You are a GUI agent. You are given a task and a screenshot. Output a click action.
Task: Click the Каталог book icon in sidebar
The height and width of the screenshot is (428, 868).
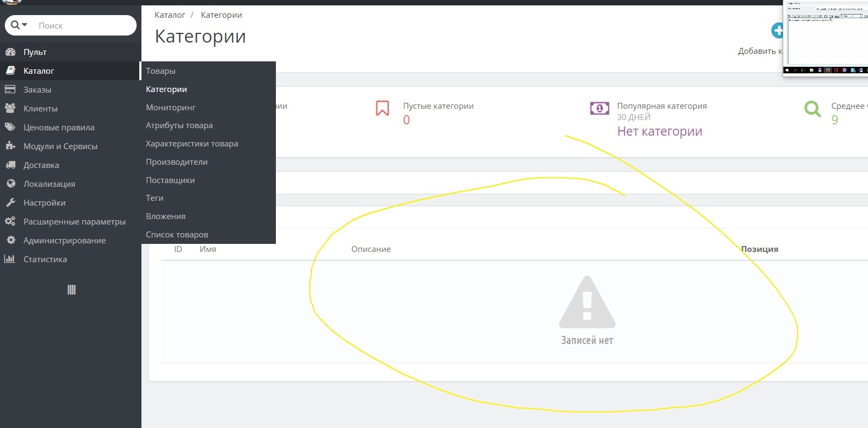click(10, 71)
